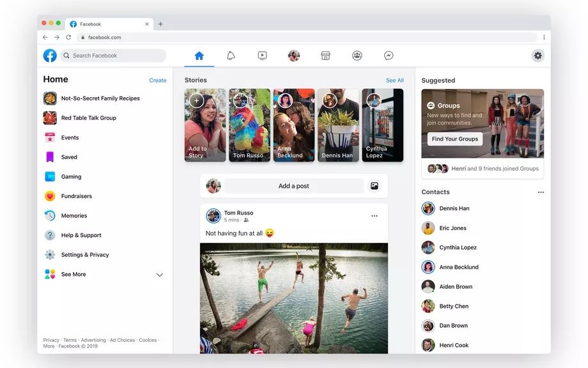The image size is (588, 368).
Task: Click the Facebook logo icon
Action: tap(50, 56)
